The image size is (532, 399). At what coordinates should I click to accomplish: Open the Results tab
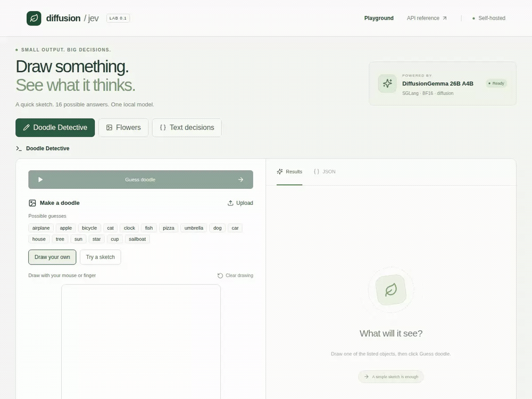pos(289,172)
